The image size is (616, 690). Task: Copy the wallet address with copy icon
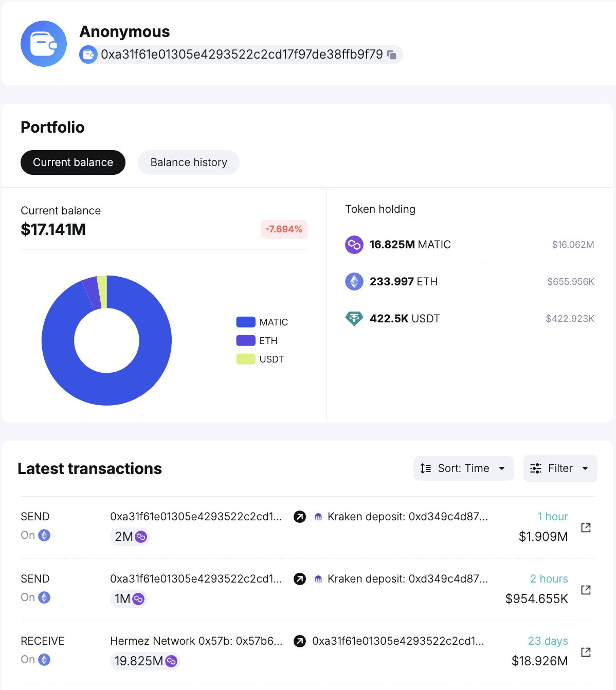point(392,55)
